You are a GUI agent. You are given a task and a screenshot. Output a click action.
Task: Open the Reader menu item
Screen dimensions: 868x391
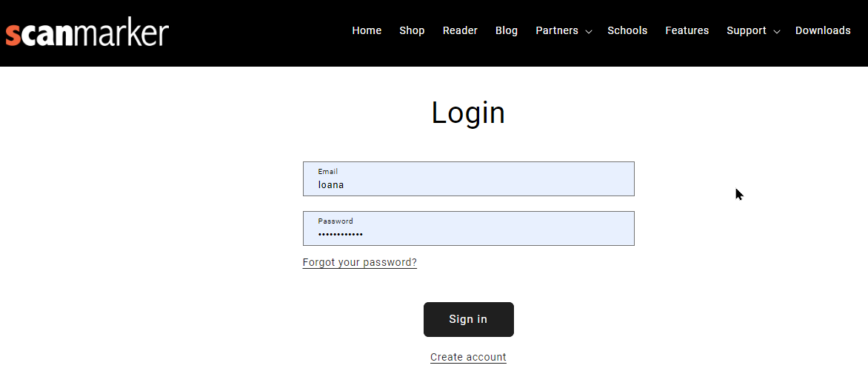tap(460, 30)
